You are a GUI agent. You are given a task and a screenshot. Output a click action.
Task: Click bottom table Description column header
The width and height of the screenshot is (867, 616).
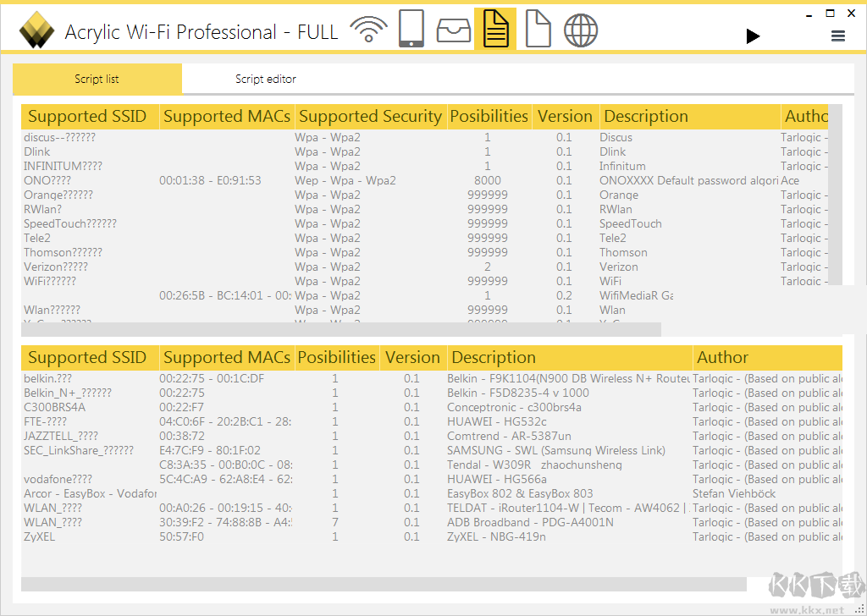point(494,357)
